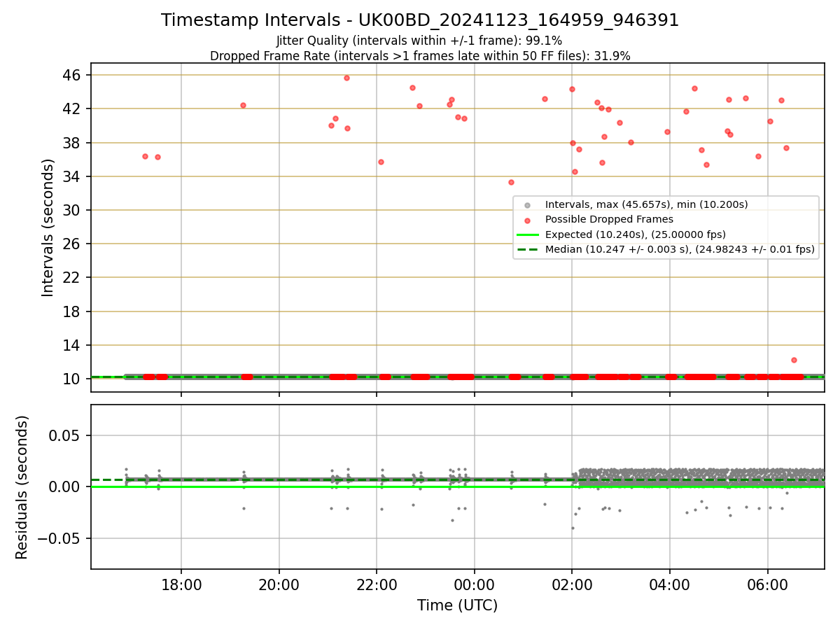Click the red point near 33 seconds after 00:00
Screen dimensions: 840x630
[511, 182]
